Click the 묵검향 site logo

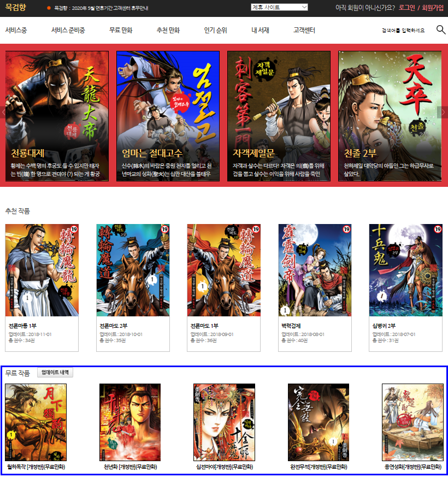(x=16, y=7)
